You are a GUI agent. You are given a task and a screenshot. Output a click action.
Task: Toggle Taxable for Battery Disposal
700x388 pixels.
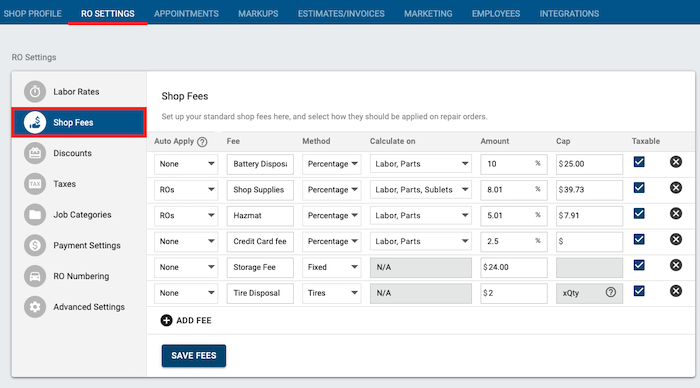[639, 162]
